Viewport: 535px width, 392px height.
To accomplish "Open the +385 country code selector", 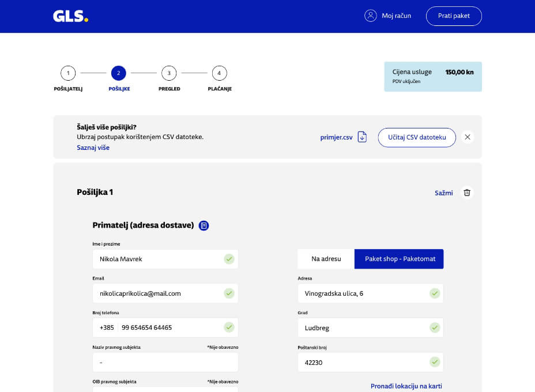I will [x=107, y=327].
